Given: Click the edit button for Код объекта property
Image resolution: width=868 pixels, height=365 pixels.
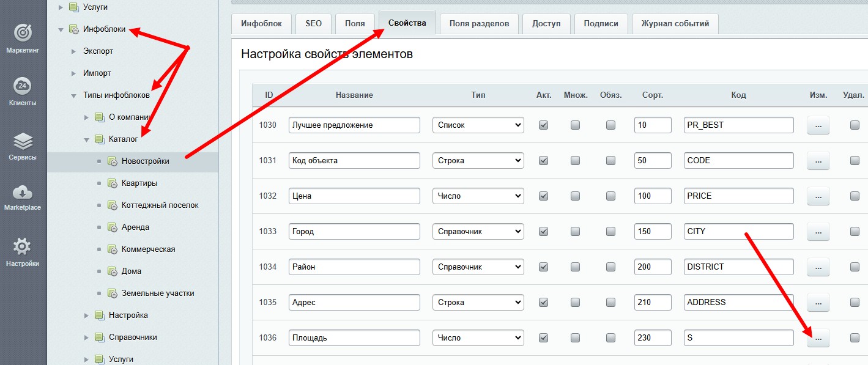Looking at the screenshot, I should click(818, 161).
